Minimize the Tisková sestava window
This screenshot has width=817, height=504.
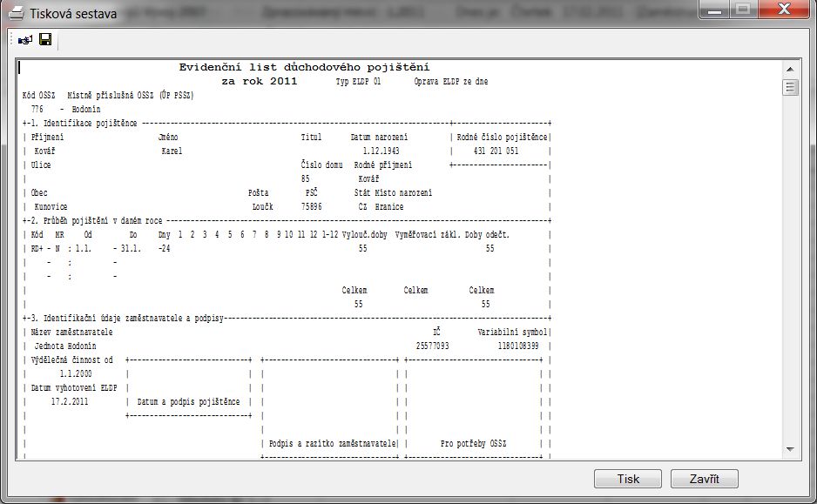(x=715, y=10)
